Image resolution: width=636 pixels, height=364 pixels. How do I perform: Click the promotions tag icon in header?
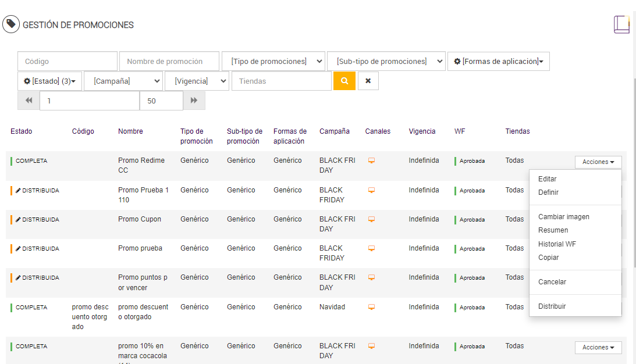[x=11, y=24]
